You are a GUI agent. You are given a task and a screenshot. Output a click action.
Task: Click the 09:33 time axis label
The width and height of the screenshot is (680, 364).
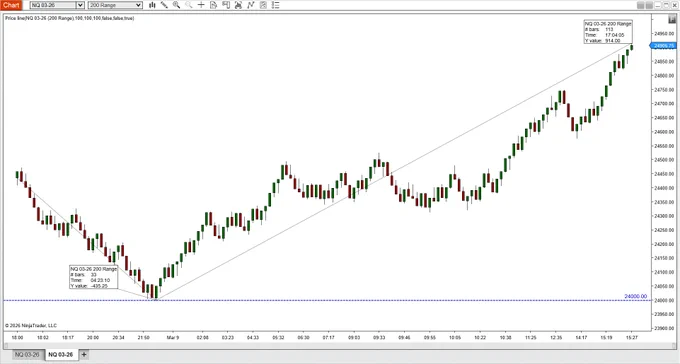coord(379,338)
